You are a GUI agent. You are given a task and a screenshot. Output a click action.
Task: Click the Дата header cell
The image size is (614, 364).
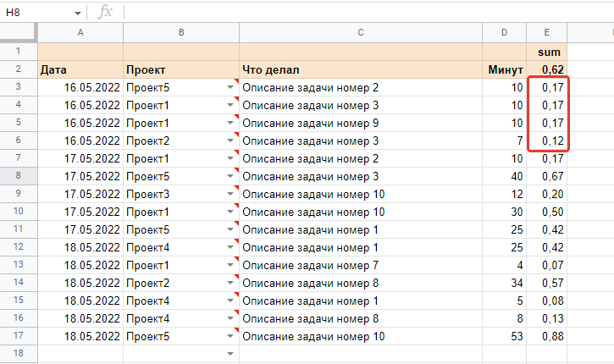click(80, 69)
